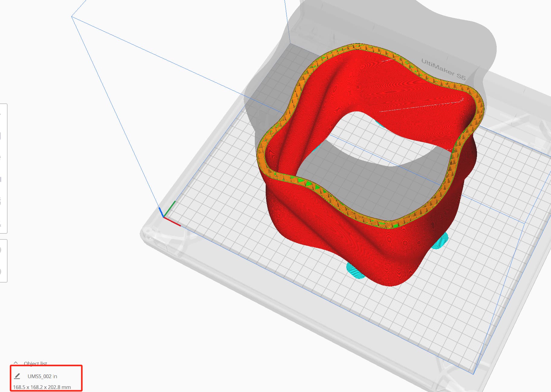The width and height of the screenshot is (551, 392).
Task: Choose the first extruder button
Action: click(1, 250)
